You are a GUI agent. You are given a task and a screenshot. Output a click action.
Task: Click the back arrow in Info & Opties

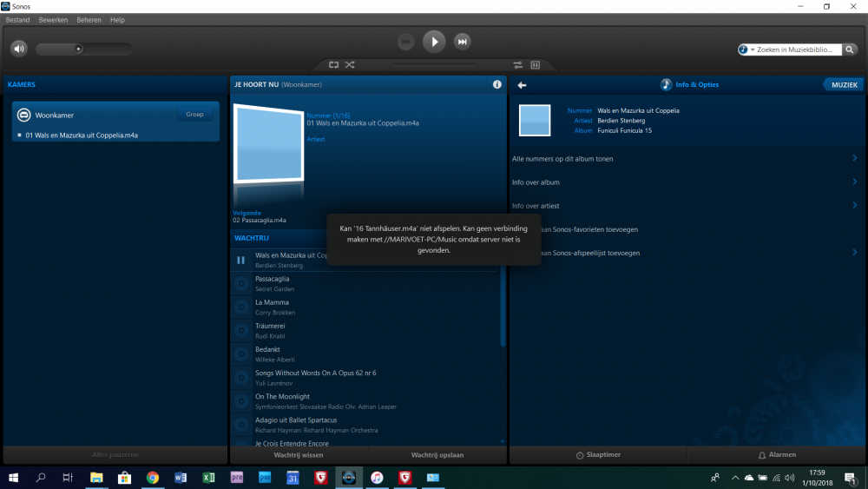pyautogui.click(x=522, y=85)
